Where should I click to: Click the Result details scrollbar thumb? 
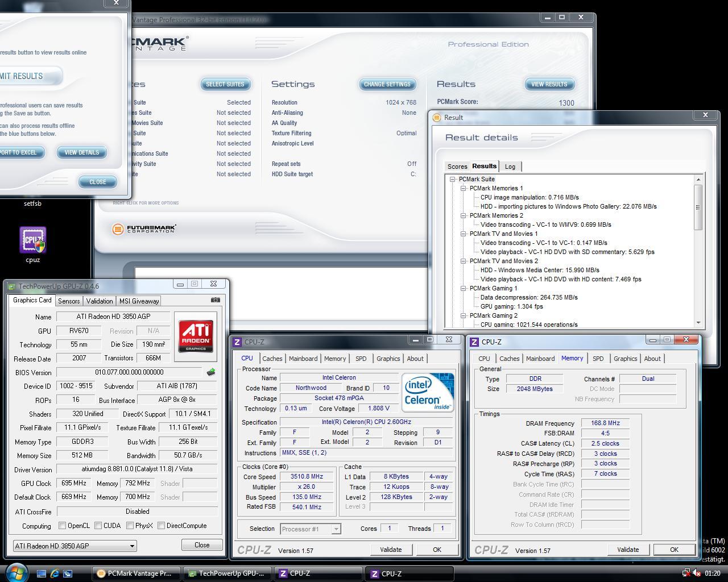click(x=698, y=207)
